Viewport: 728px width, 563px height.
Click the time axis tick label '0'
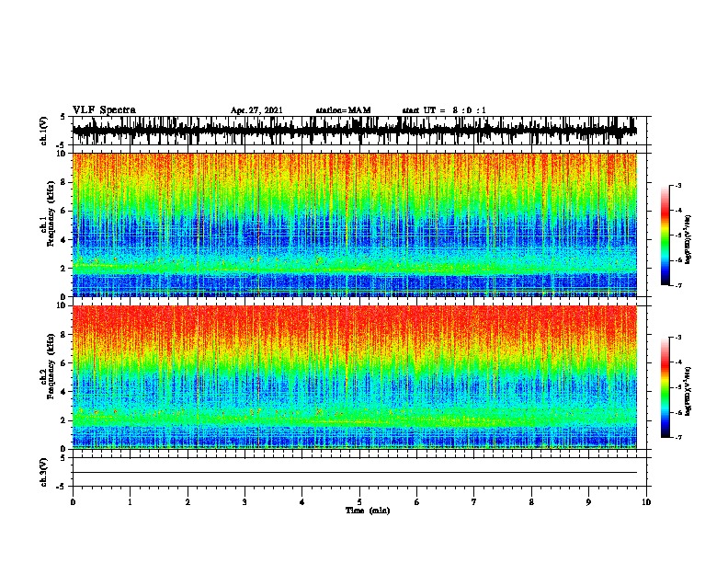point(73,501)
